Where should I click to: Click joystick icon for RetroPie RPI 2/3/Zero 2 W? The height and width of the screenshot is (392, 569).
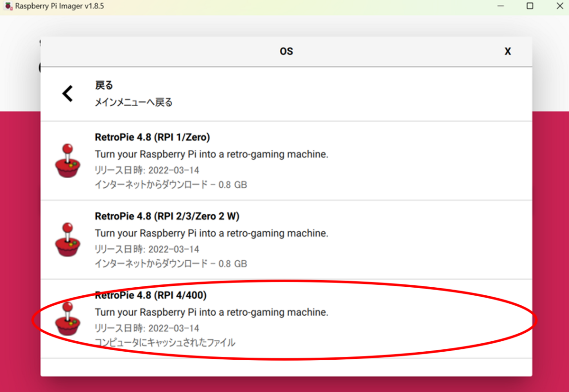click(x=67, y=240)
